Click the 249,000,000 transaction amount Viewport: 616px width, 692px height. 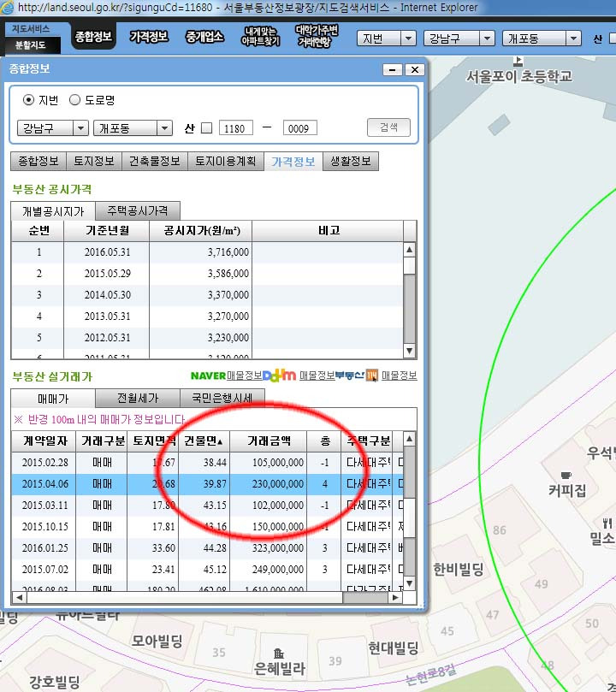(278, 570)
